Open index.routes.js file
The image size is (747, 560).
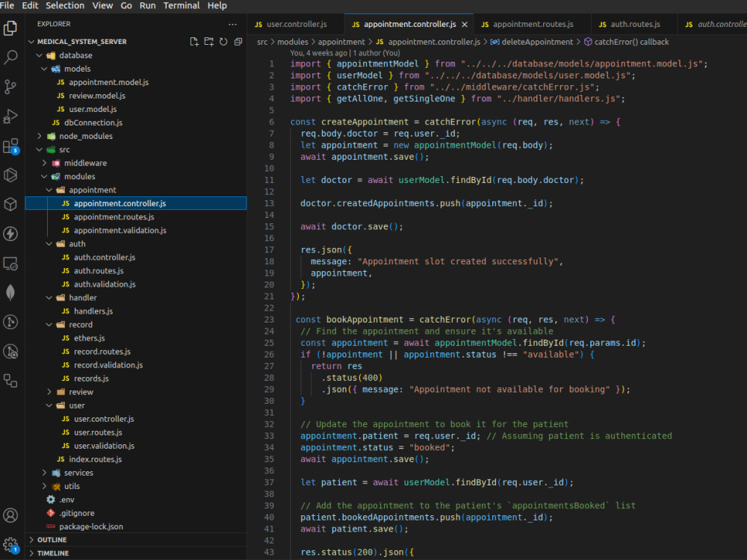(96, 459)
